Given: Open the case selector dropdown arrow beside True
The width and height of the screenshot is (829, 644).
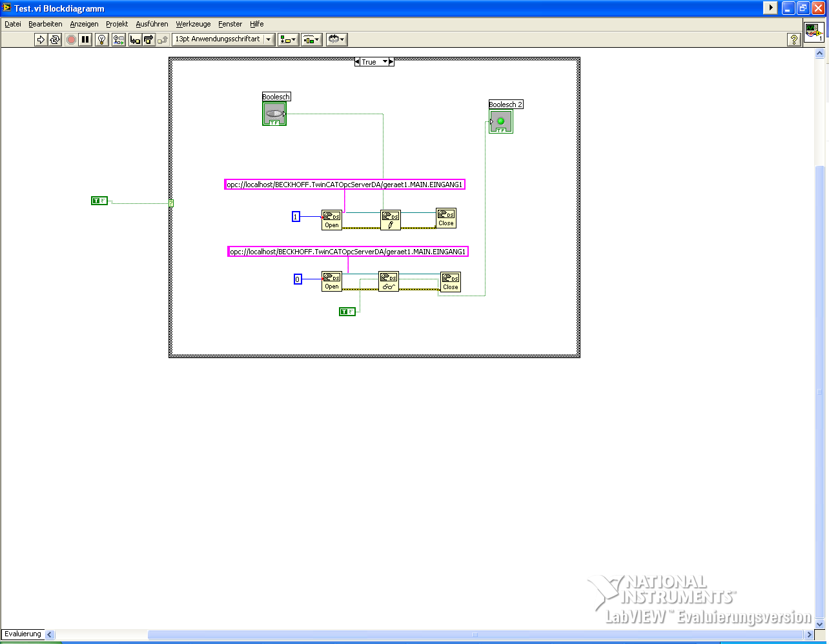Looking at the screenshot, I should pyautogui.click(x=385, y=62).
